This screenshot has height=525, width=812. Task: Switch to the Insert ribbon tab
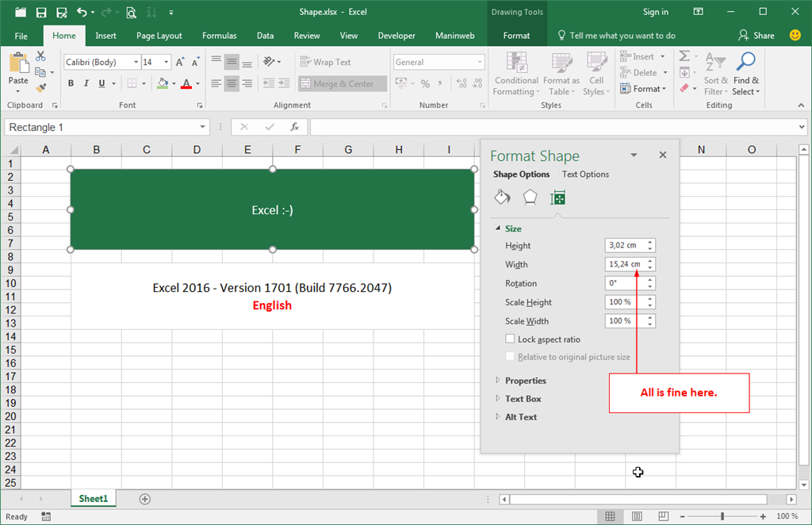105,36
